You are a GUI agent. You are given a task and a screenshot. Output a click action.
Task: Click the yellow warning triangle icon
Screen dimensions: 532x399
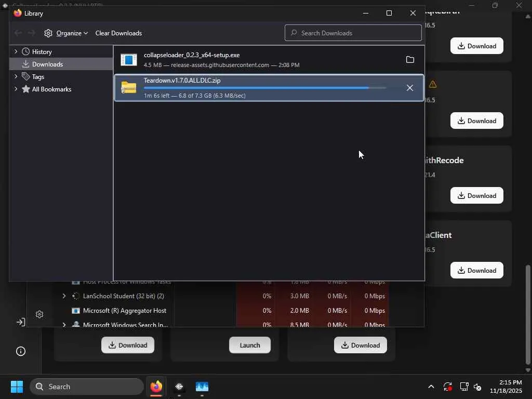click(x=433, y=84)
